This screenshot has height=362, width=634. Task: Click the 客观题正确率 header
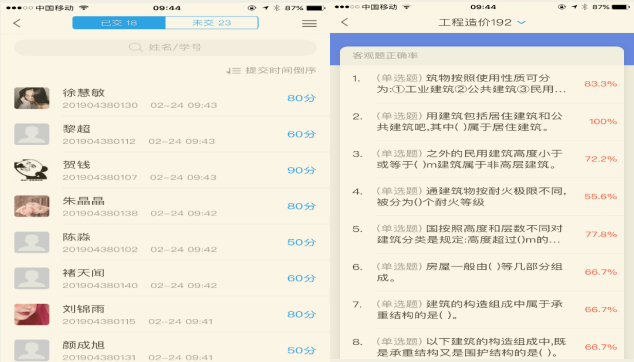click(x=385, y=55)
